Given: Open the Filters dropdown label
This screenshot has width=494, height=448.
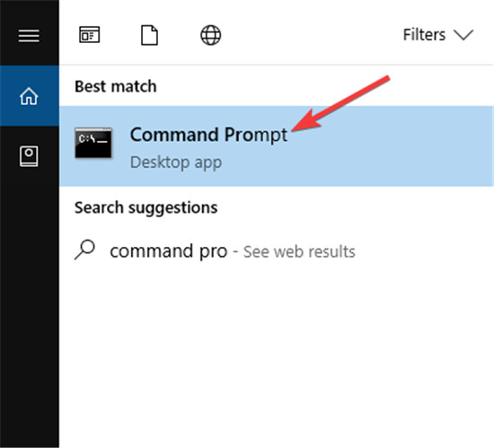Looking at the screenshot, I should pyautogui.click(x=424, y=35).
